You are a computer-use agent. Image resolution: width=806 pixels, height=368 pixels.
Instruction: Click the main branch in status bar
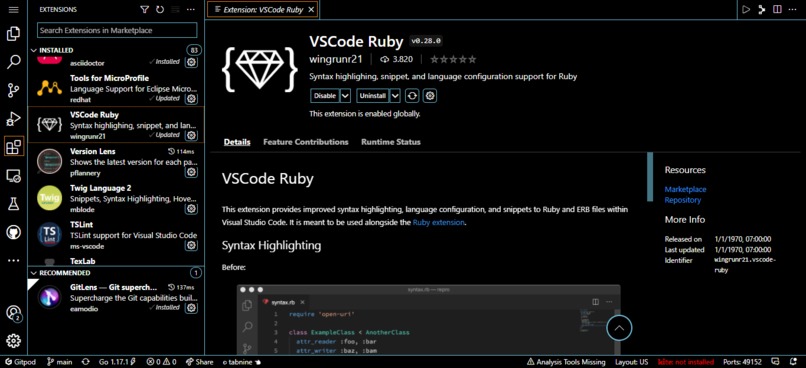pyautogui.click(x=60, y=362)
